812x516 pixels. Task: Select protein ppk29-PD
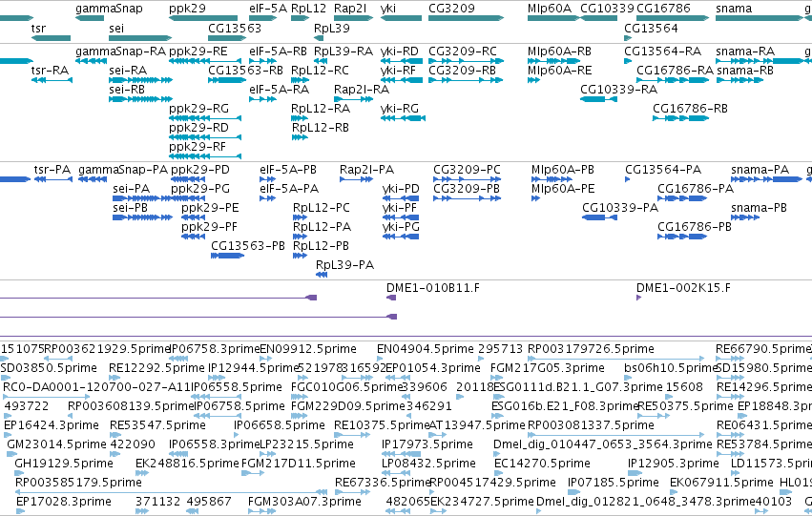(200, 171)
